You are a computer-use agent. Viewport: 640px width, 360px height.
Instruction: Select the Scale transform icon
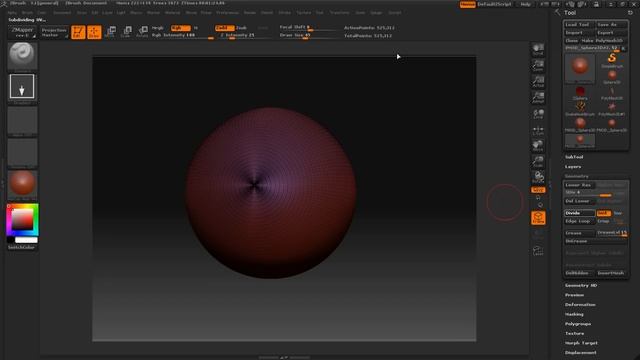pos(127,32)
